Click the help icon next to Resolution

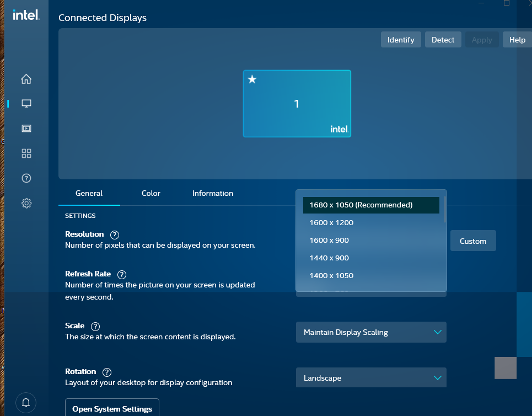coord(115,234)
